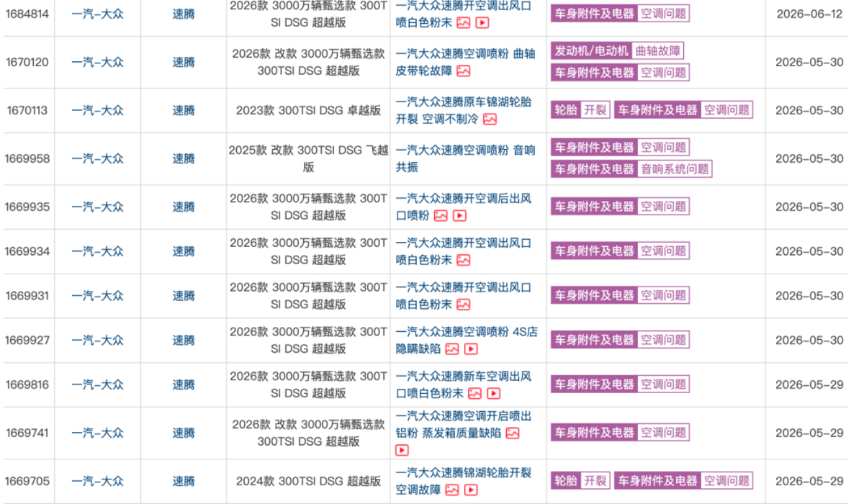Open 速腾 model link in row 1670113
The width and height of the screenshot is (864, 504).
pyautogui.click(x=184, y=110)
